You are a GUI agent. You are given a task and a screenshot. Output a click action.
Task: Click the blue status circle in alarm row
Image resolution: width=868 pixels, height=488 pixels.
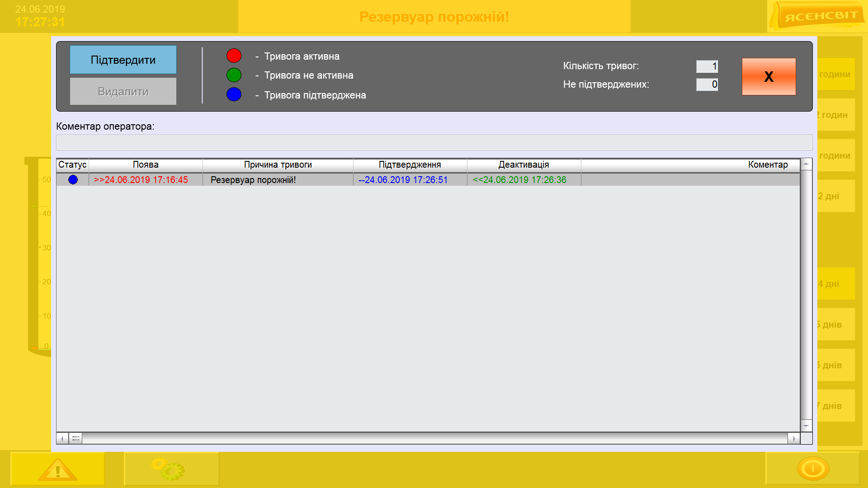click(x=73, y=180)
